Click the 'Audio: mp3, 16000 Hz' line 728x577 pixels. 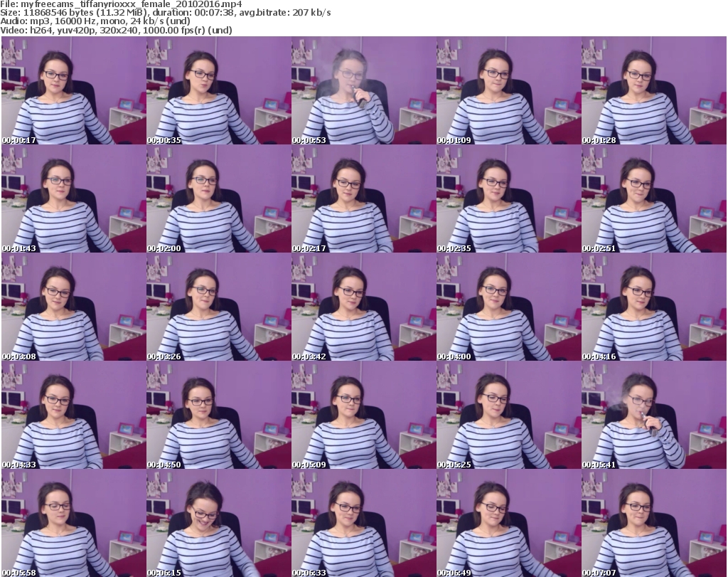pos(95,21)
